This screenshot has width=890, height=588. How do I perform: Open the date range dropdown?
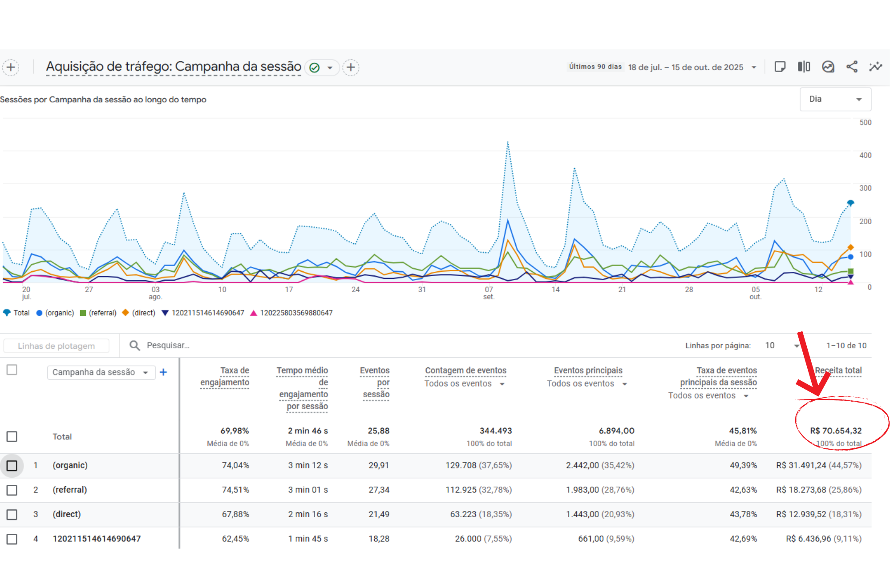point(754,68)
